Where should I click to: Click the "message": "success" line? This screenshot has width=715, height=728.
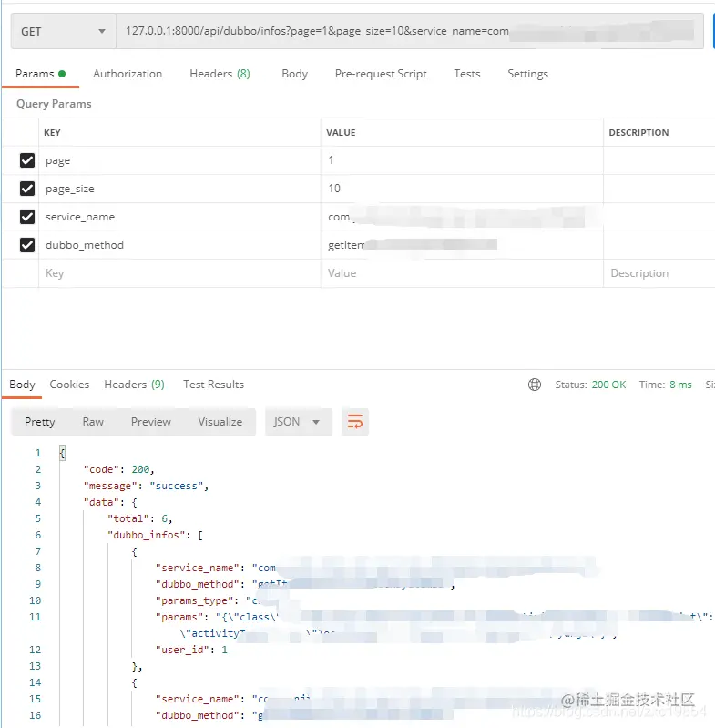146,487
